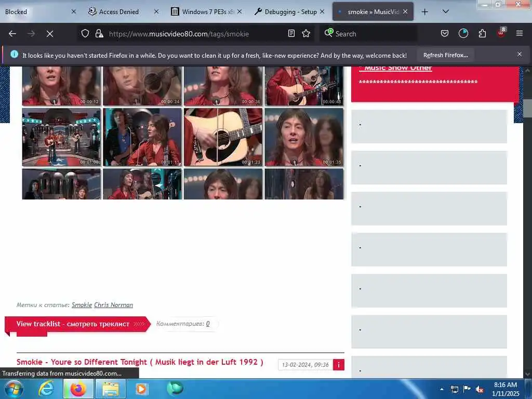Viewport: 532px width, 399px height.
Task: Close the Debugging - Setup tab
Action: point(322,11)
